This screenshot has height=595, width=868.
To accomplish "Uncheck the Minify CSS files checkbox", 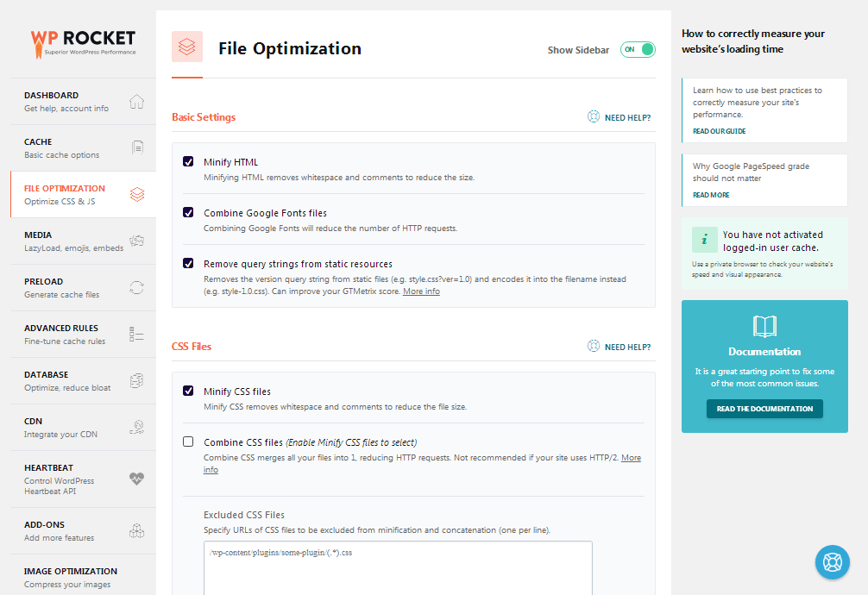I will point(188,391).
